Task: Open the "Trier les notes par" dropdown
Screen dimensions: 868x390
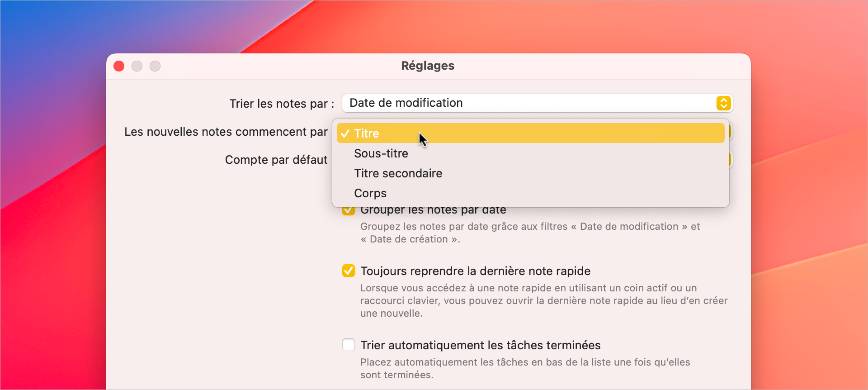Action: 537,103
